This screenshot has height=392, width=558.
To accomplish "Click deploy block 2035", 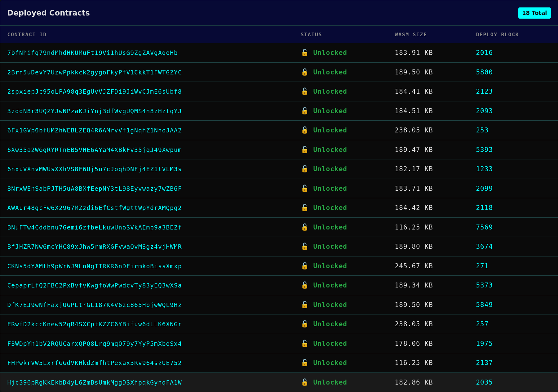I will click(x=484, y=382).
